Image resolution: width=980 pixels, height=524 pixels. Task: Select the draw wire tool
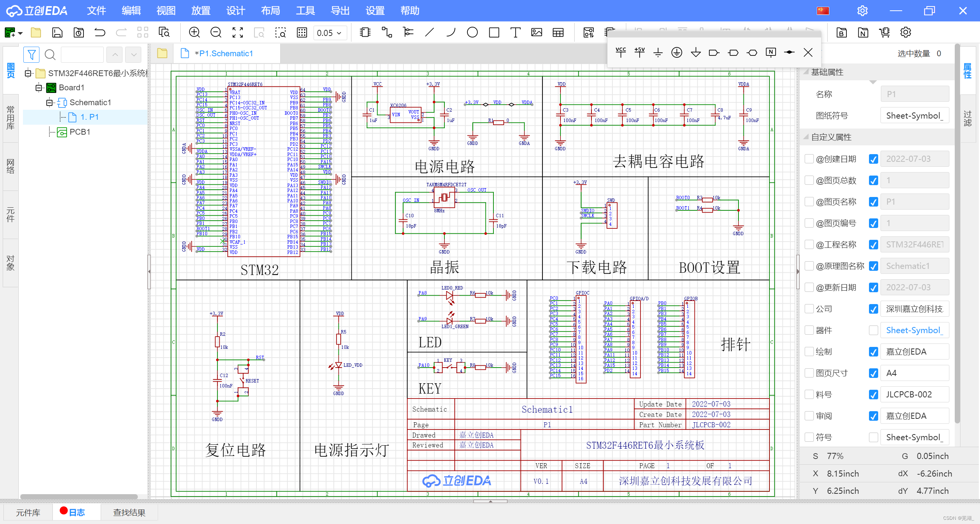point(387,33)
